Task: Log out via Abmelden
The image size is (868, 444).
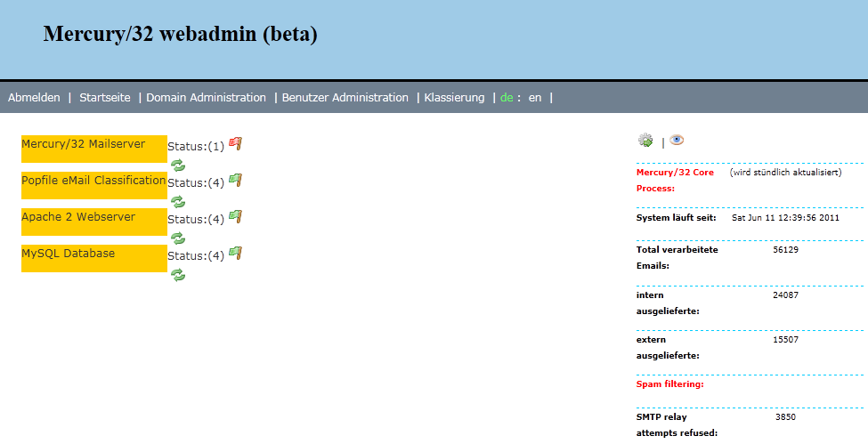Action: click(x=35, y=98)
